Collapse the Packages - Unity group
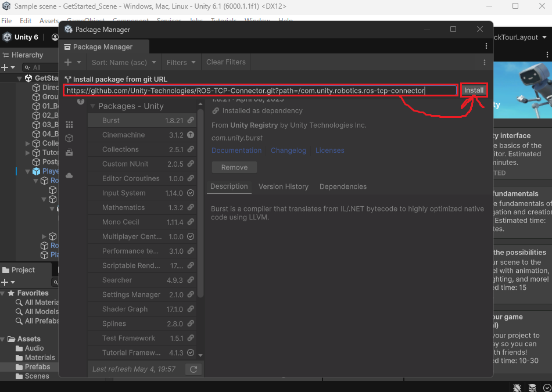This screenshot has height=392, width=552. 93,106
